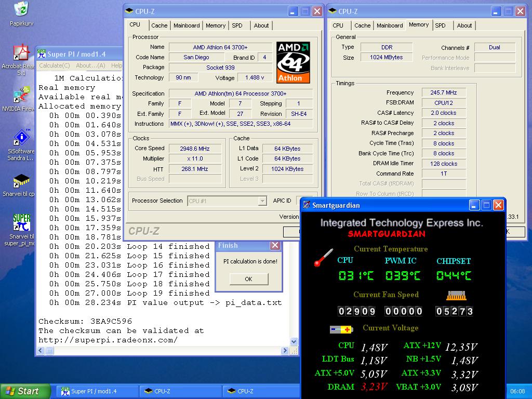Viewport: 532px width, 399px height.
Task: Click the Super PI title bar icon
Action: tap(42, 54)
